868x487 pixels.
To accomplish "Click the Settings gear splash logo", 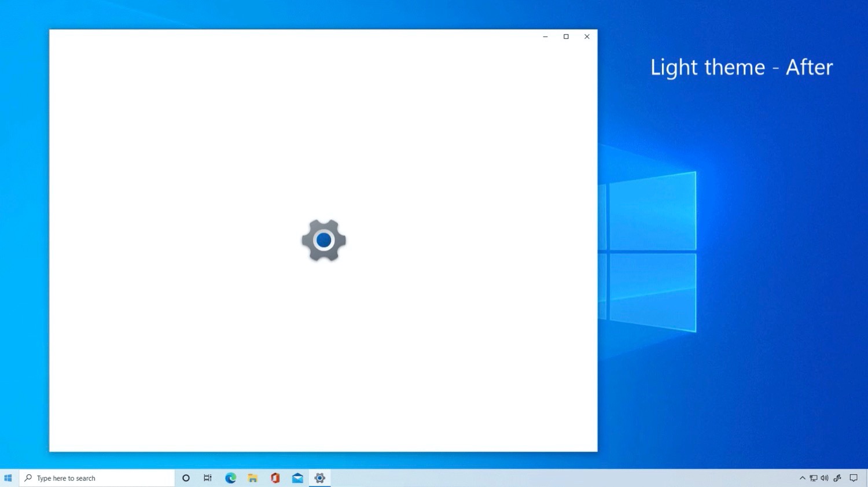I will coord(323,240).
